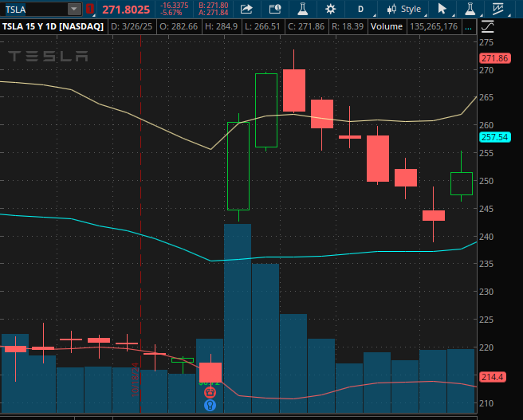Open the symbol dropdown arrow next to TSLA

coord(74,9)
